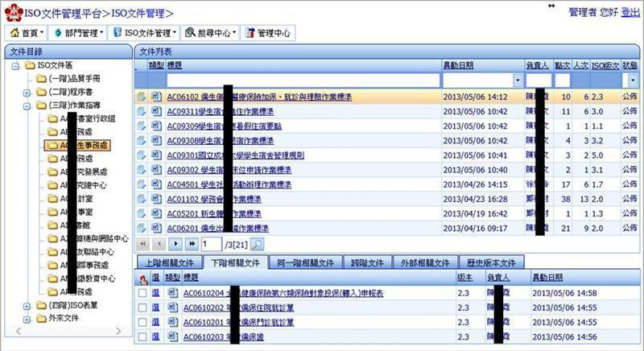Select the 外來文件 folder icon
644x351 pixels.
coord(41,318)
